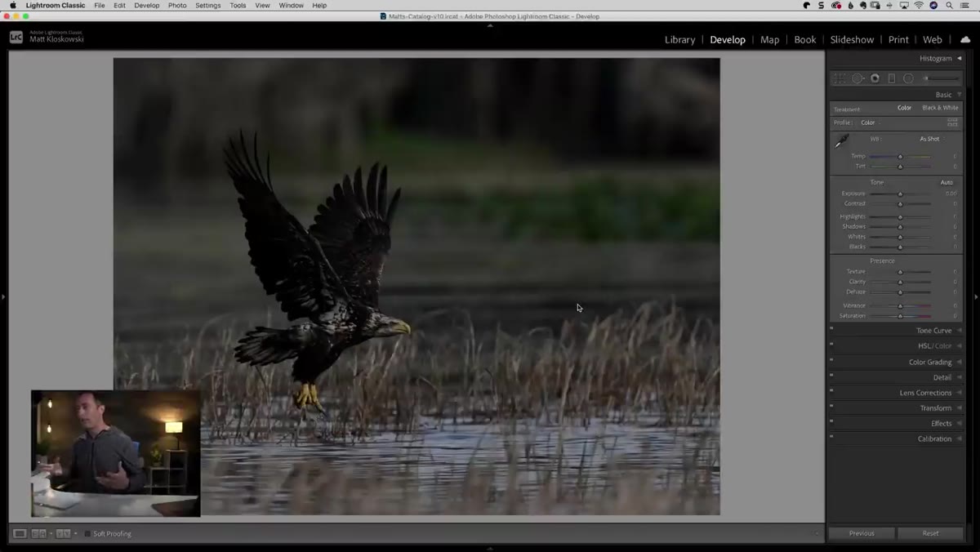Toggle the Effects panel switch
The image size is (980, 552).
point(831,421)
